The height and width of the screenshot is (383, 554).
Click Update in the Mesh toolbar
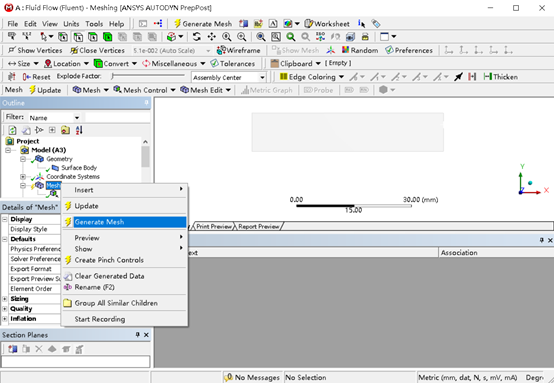tap(45, 90)
